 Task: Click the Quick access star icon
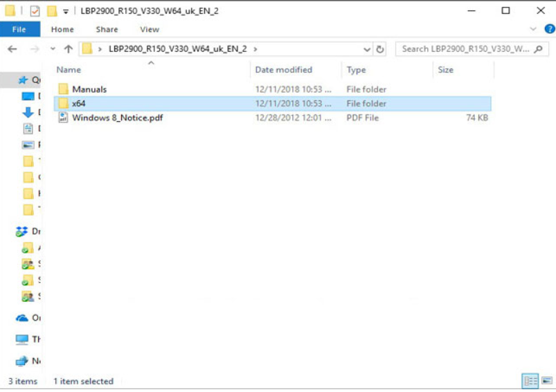point(23,80)
